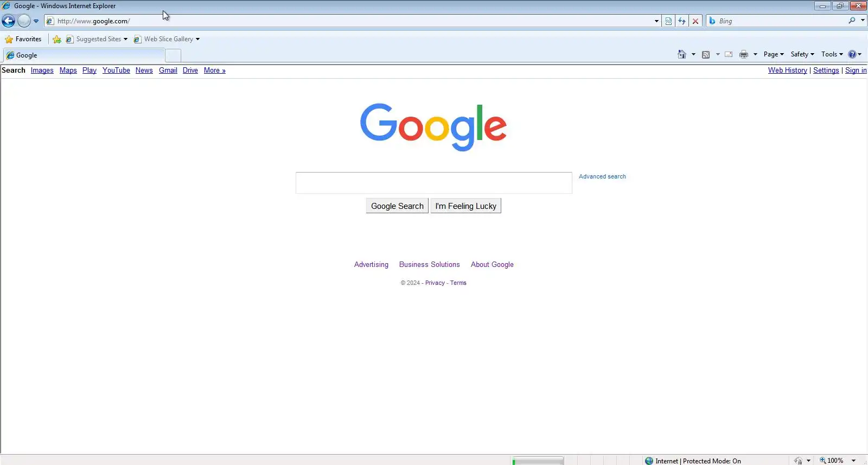The width and height of the screenshot is (868, 465).
Task: Open Google Settings link
Action: pos(826,71)
